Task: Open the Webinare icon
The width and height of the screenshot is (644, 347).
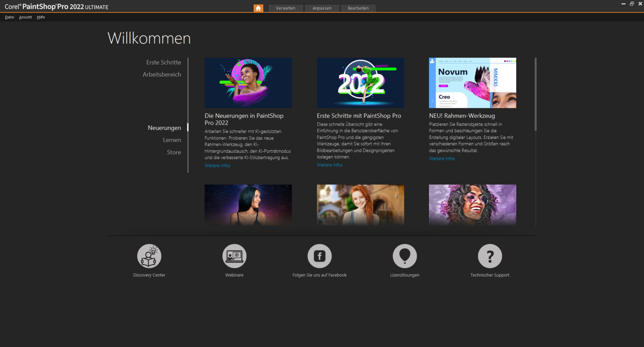Action: (x=234, y=256)
